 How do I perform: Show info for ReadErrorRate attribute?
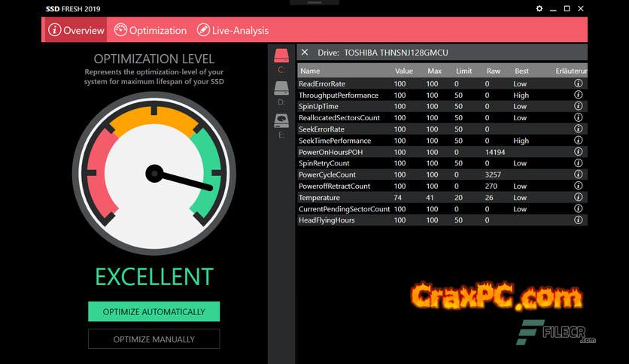(x=578, y=83)
